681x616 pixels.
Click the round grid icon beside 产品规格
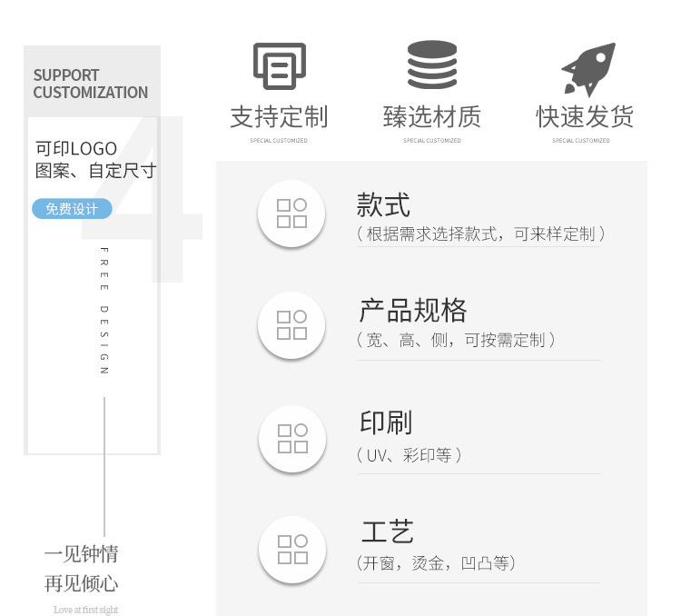pyautogui.click(x=291, y=325)
